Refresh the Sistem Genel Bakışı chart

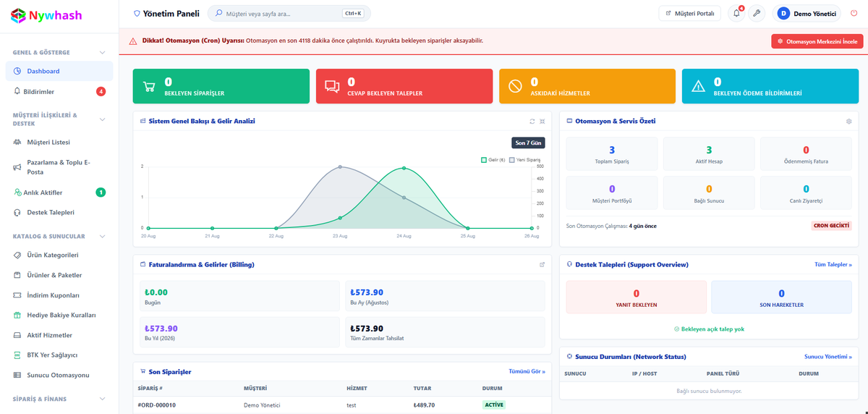coord(532,121)
